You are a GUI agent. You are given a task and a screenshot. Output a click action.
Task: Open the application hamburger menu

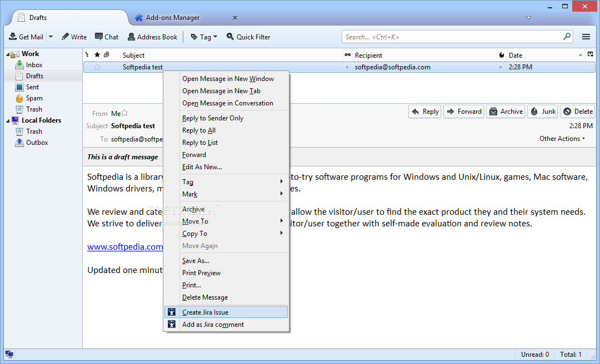click(x=586, y=37)
